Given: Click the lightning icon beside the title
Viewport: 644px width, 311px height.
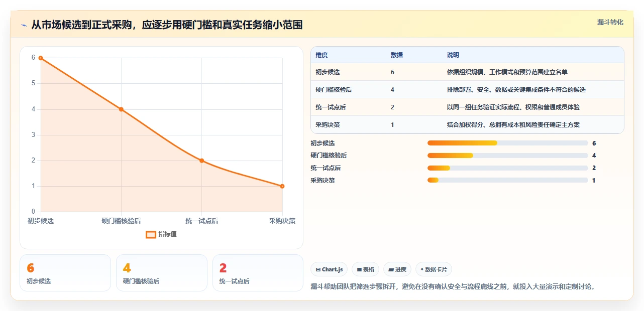Looking at the screenshot, I should click(24, 25).
